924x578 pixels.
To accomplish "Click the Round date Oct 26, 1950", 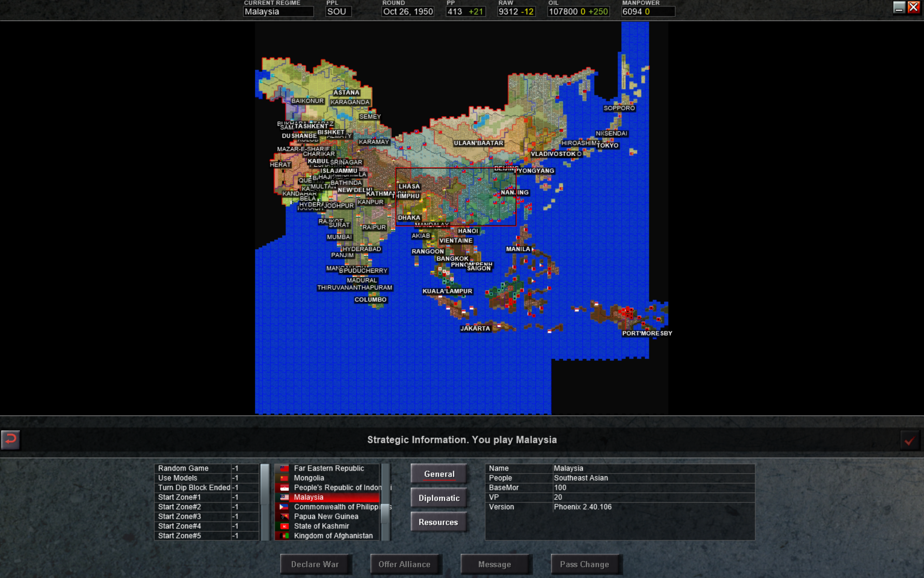I will (408, 12).
